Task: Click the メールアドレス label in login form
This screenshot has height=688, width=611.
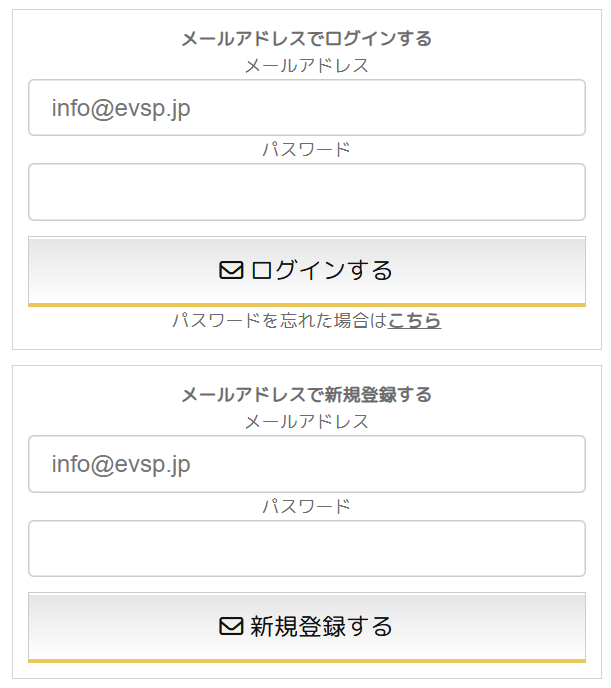Action: click(306, 66)
